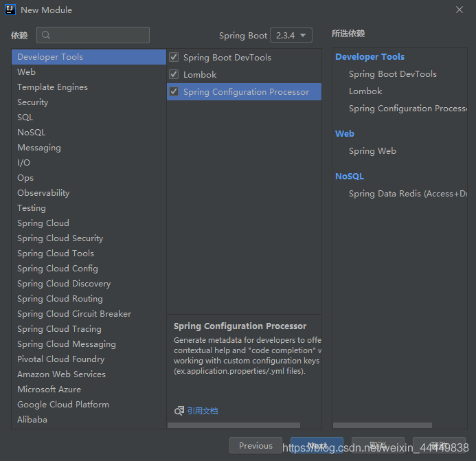Click the Web heading in selected dependencies
Viewport: 476px width, 461px height.
pos(345,133)
